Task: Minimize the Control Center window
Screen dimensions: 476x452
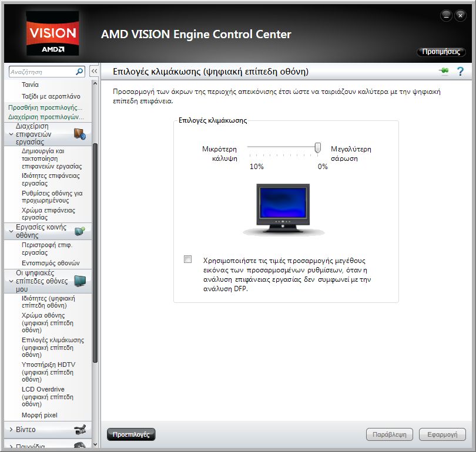Action: point(446,15)
